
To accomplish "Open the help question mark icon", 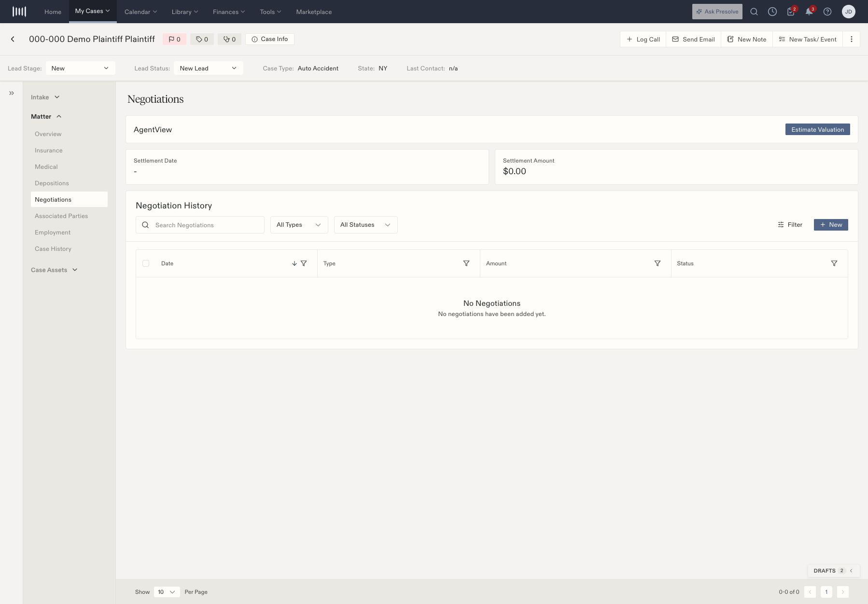I will pyautogui.click(x=827, y=12).
